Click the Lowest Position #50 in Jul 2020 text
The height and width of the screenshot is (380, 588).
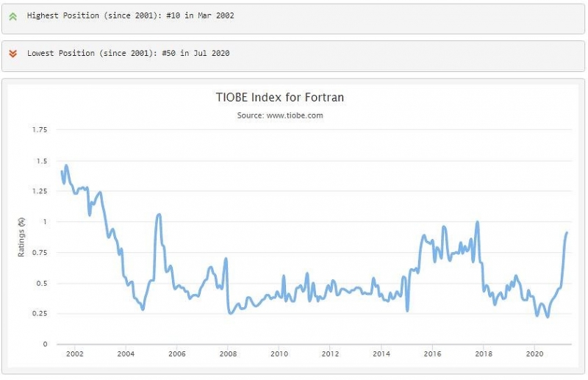130,54
